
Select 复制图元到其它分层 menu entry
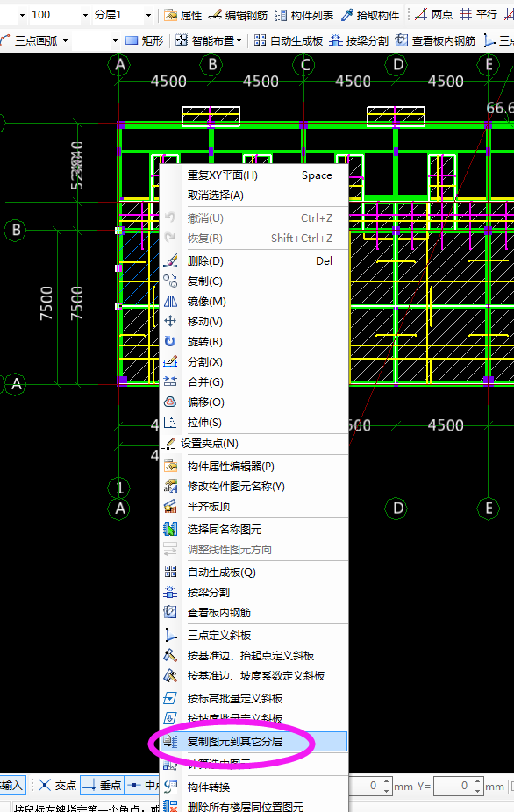253,742
